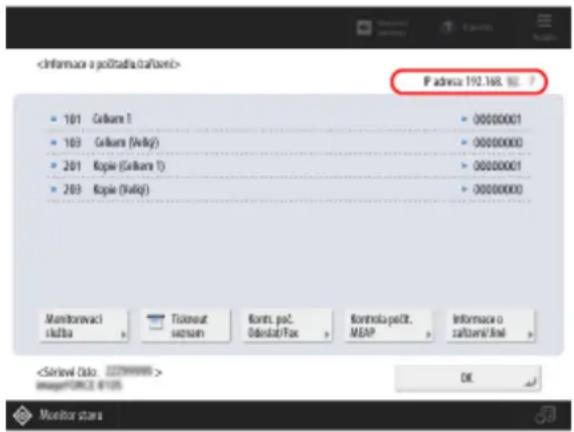Open Kontr. poč. Odeslat/Fax counter check
The height and width of the screenshot is (432, 574).
coord(287,326)
